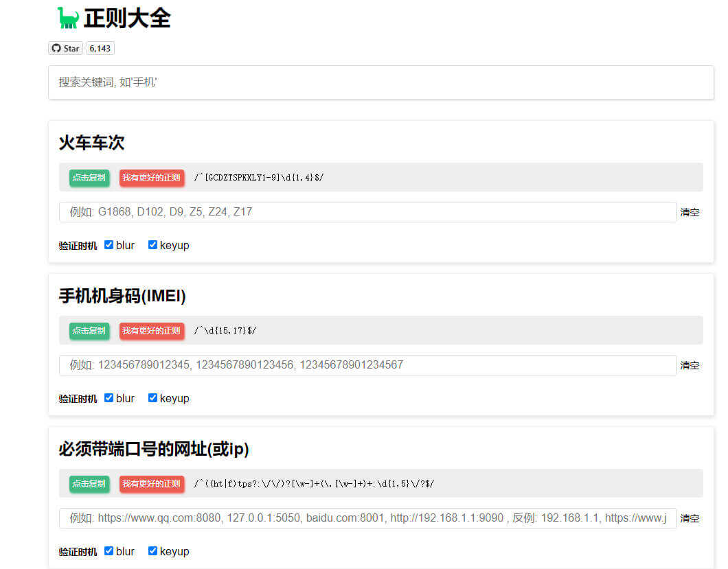The width and height of the screenshot is (728, 569).
Task: Click 我有更好的正则 in IMEI section
Action: click(152, 330)
